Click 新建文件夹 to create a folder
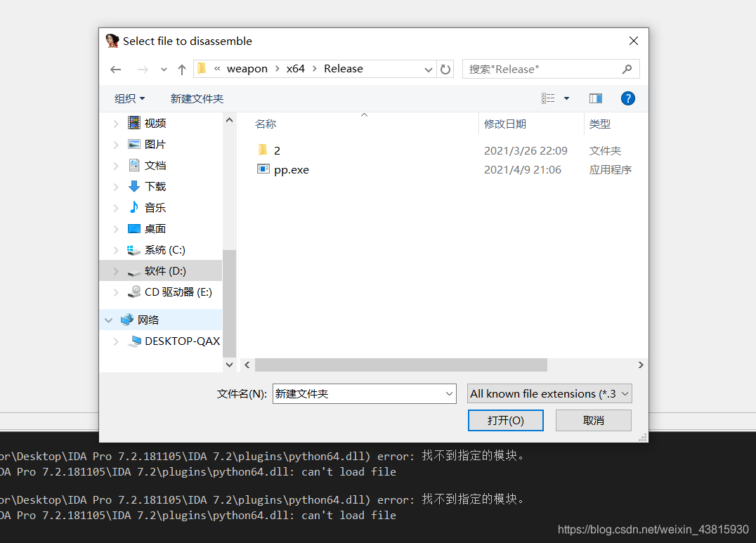Viewport: 756px width, 543px height. [197, 98]
